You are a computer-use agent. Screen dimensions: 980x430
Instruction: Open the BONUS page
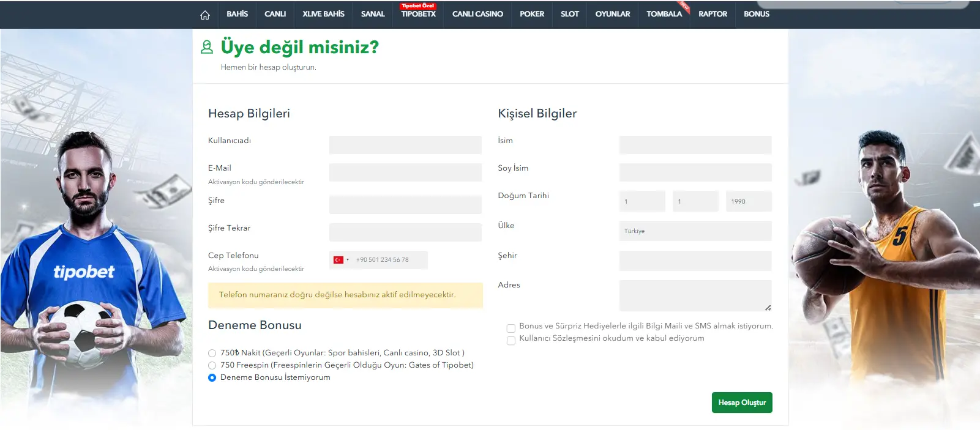point(757,14)
